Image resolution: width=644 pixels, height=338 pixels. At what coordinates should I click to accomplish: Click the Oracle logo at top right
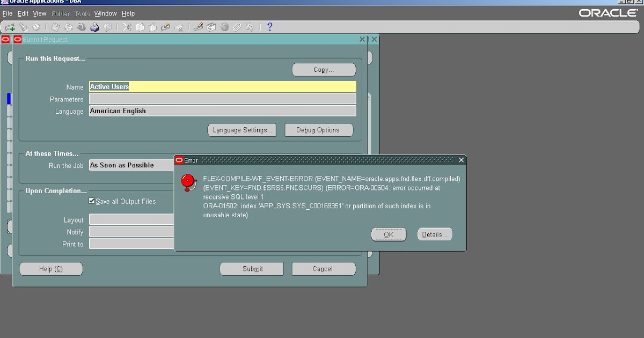tap(608, 13)
